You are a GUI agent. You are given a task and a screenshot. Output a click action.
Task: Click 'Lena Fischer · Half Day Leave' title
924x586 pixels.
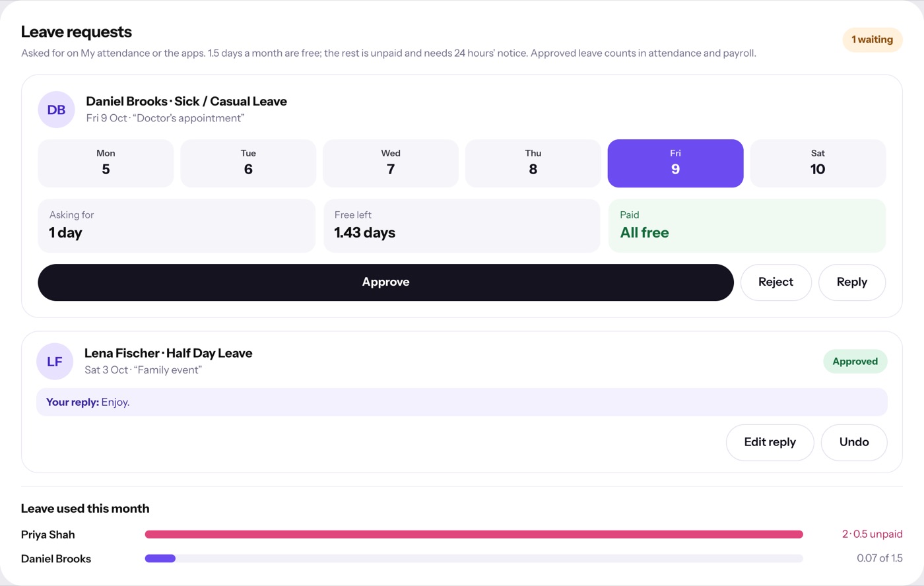pos(168,353)
